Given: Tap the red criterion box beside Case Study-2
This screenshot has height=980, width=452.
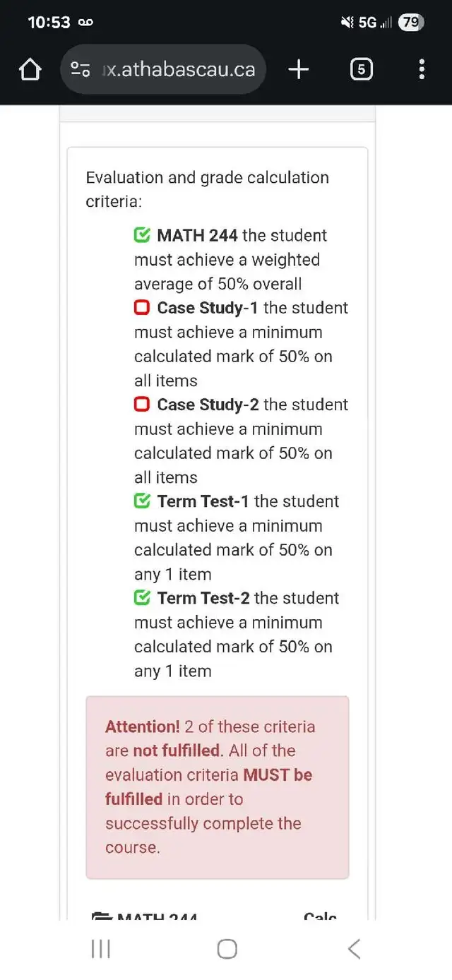Looking at the screenshot, I should pyautogui.click(x=141, y=405).
